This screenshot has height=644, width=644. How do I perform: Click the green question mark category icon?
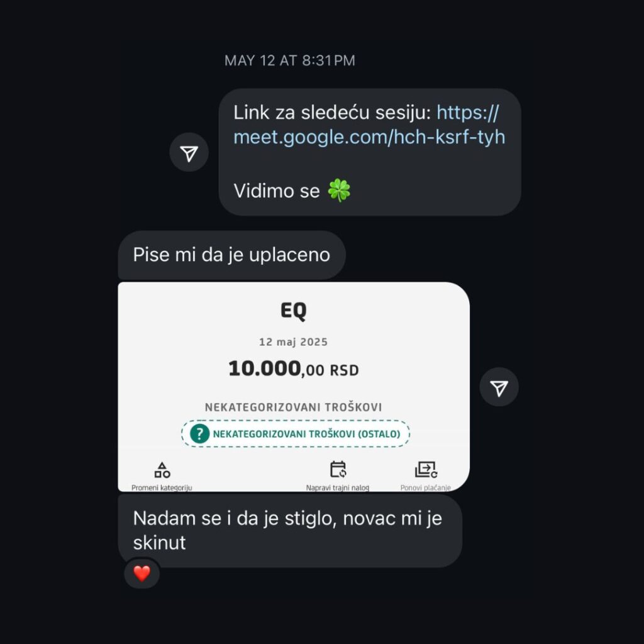click(199, 433)
